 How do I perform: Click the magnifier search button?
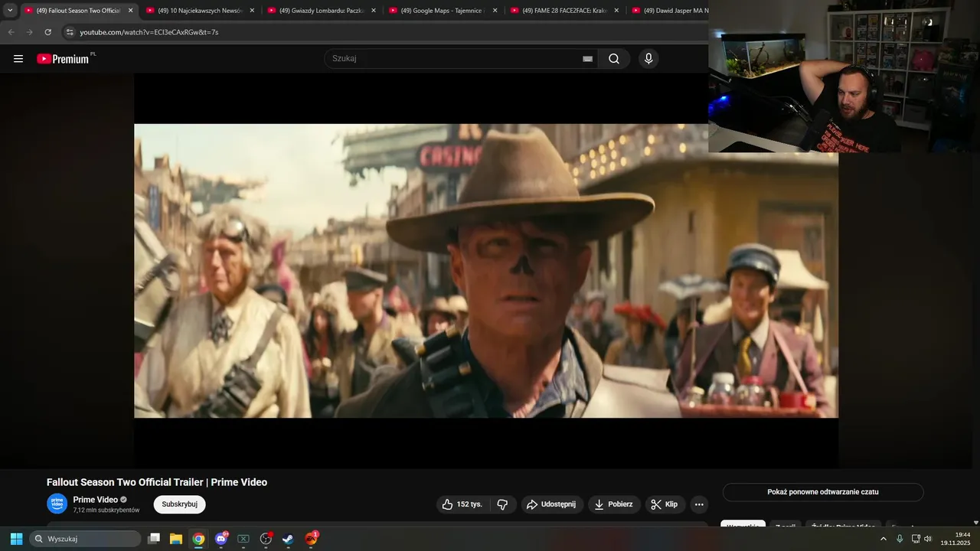pyautogui.click(x=614, y=59)
